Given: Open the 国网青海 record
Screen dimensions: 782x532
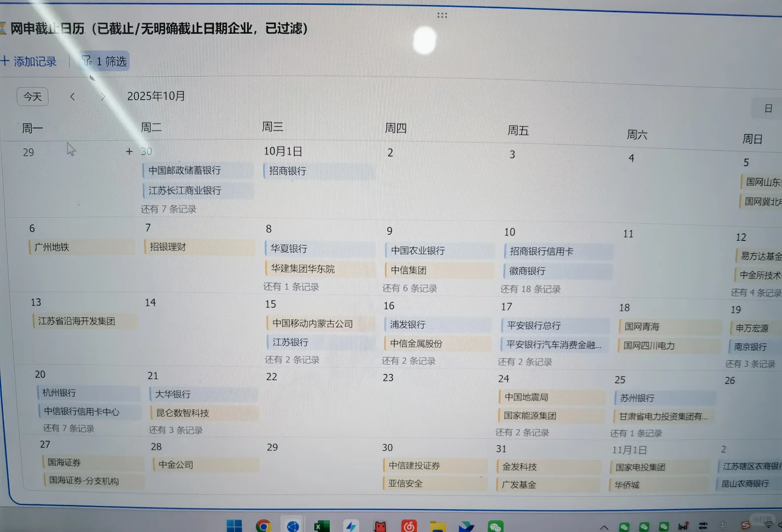Looking at the screenshot, I should pos(670,327).
